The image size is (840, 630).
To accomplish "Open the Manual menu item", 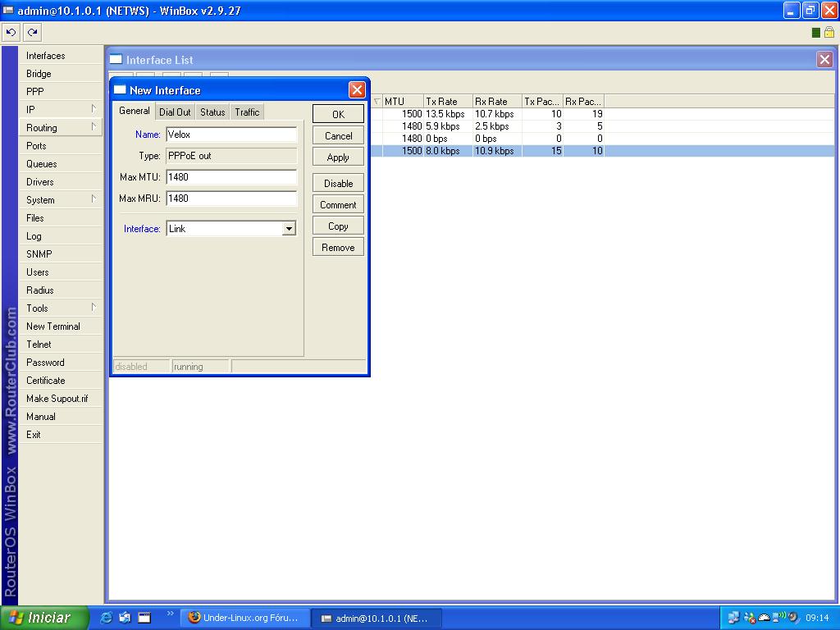I will [61, 416].
